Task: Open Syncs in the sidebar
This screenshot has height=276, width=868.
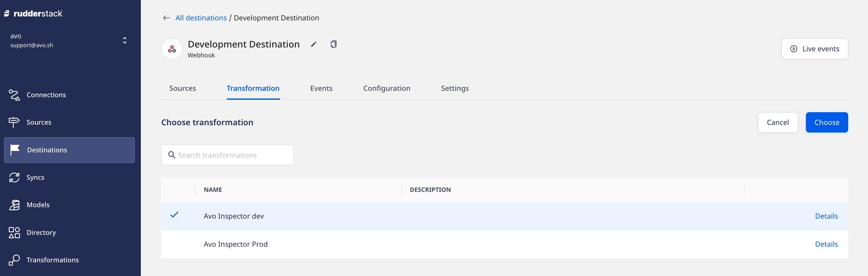Action: (35, 178)
